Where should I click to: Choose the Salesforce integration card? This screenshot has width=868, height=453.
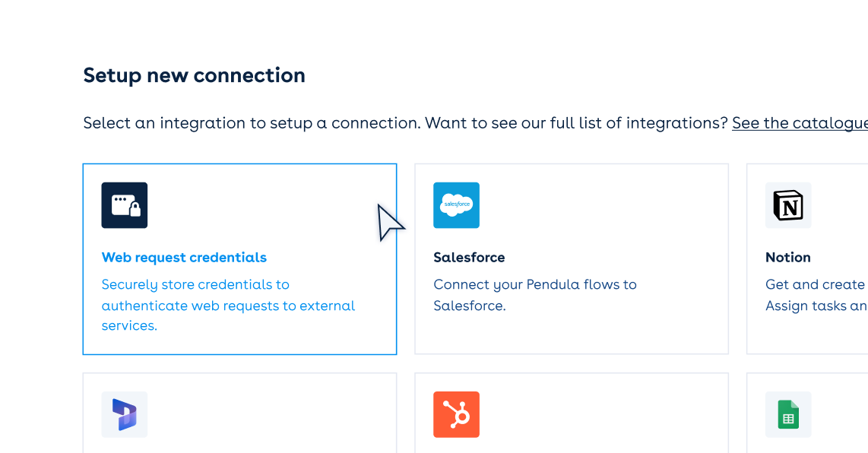tap(571, 258)
